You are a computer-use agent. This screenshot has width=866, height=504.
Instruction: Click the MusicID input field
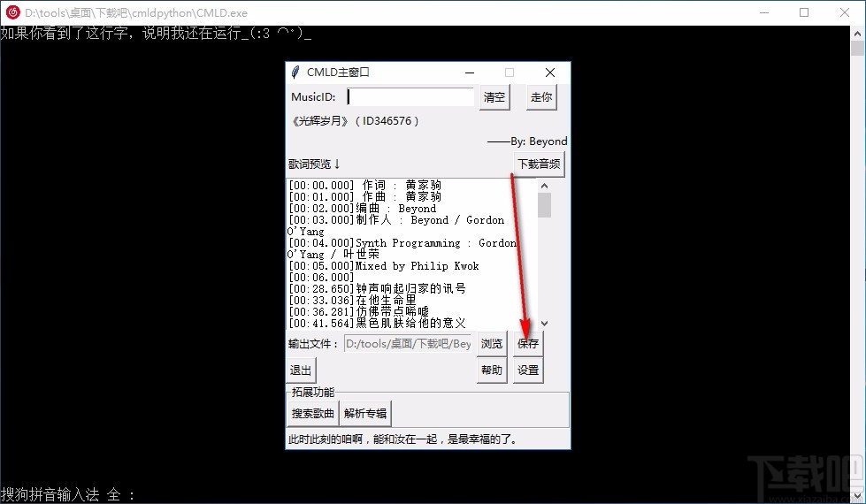[x=410, y=96]
